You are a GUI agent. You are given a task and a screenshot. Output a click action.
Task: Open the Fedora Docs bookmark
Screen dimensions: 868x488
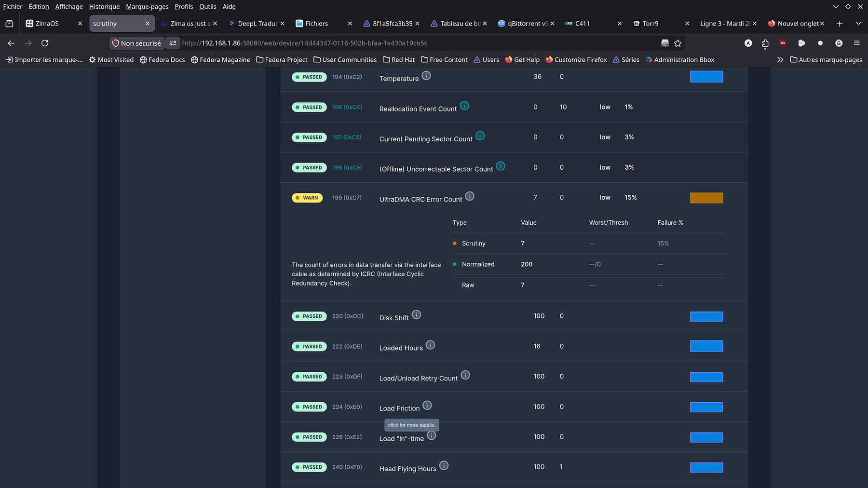(x=163, y=60)
